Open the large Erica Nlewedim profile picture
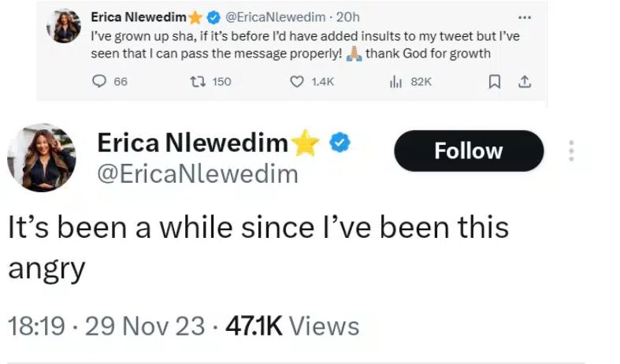Image resolution: width=620 pixels, height=364 pixels. click(42, 158)
